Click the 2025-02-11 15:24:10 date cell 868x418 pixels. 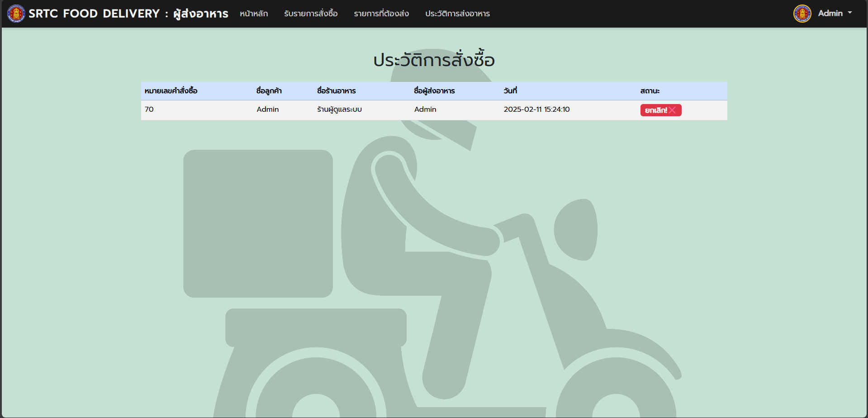click(x=536, y=109)
